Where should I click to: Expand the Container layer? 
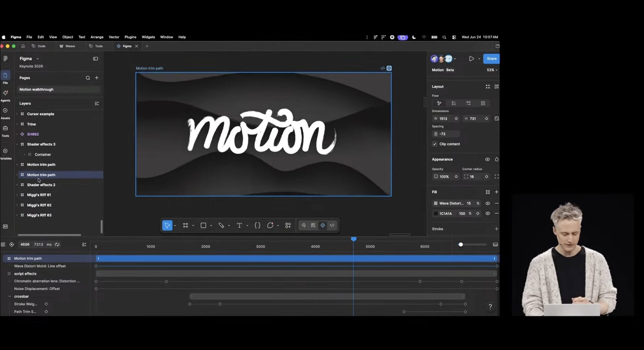pos(25,155)
